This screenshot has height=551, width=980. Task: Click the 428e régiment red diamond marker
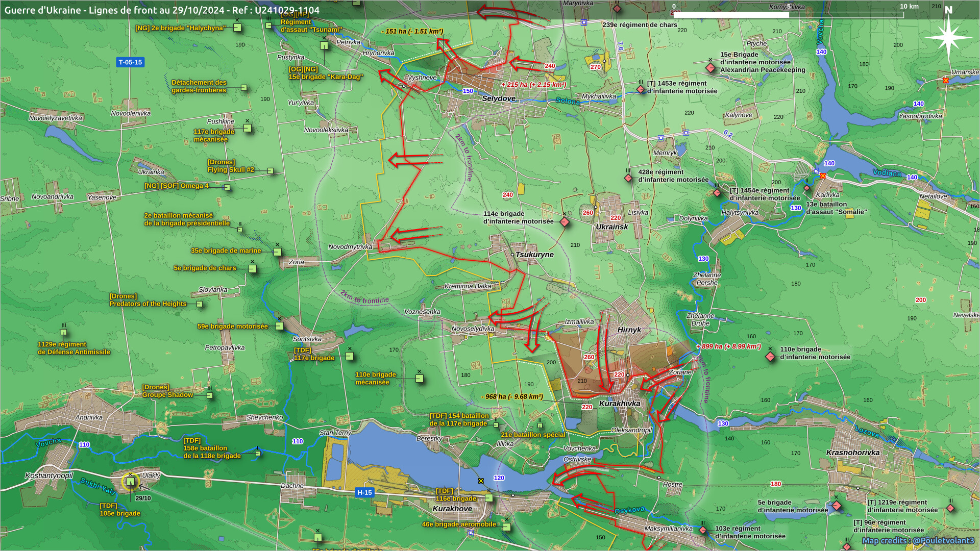pyautogui.click(x=628, y=178)
